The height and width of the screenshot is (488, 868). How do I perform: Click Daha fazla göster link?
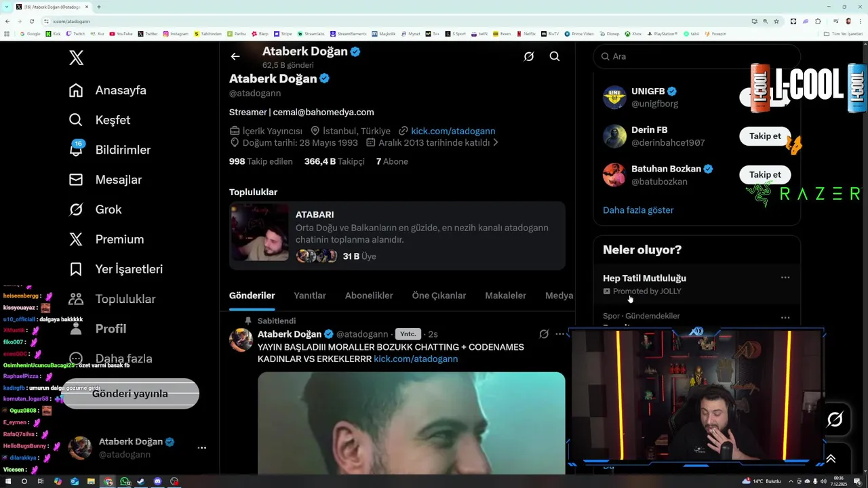pyautogui.click(x=638, y=210)
